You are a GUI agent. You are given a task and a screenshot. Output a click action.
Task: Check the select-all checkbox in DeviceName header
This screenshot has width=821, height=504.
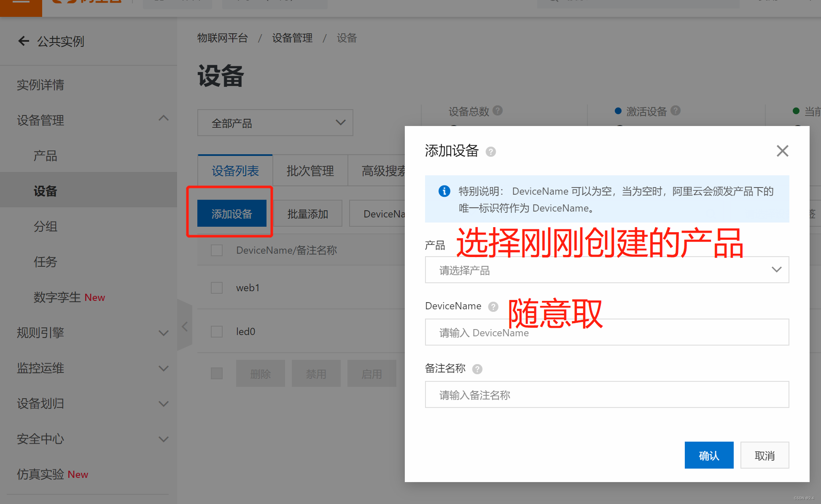(216, 250)
